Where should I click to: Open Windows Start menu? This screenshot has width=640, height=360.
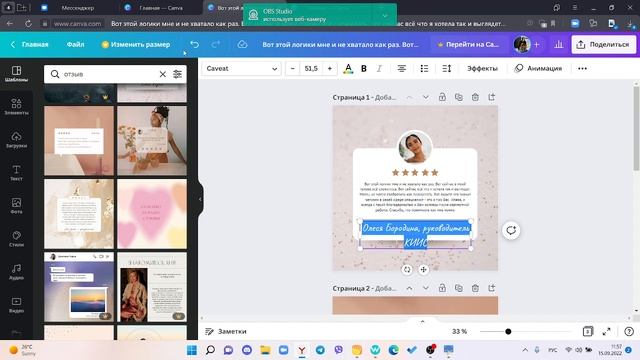(191, 350)
